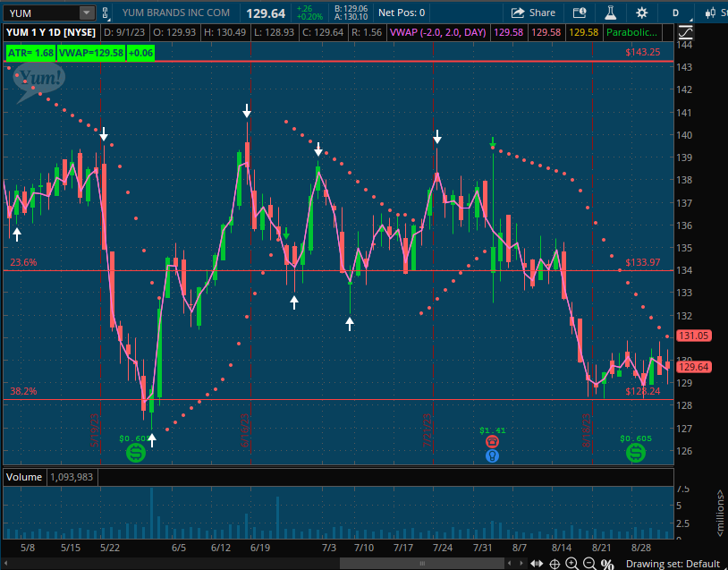This screenshot has width=728, height=570.
Task: Toggle the percent scale icon
Action: tap(607, 564)
